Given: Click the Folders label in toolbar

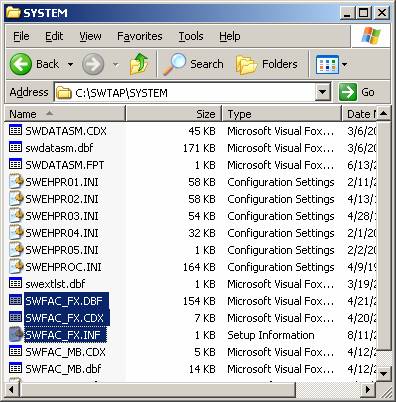Looking at the screenshot, I should point(280,64).
